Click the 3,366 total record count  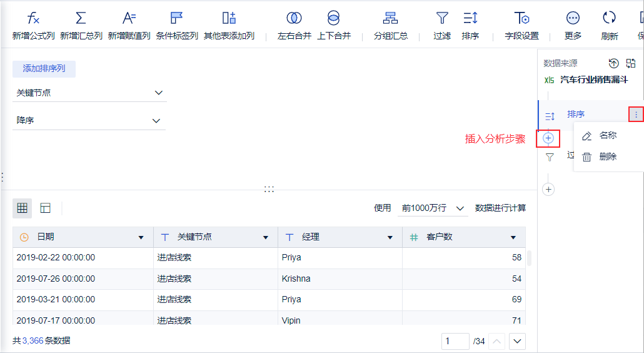pyautogui.click(x=33, y=340)
